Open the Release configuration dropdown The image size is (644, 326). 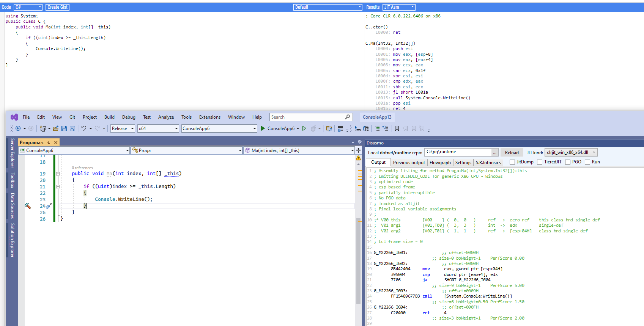point(123,129)
